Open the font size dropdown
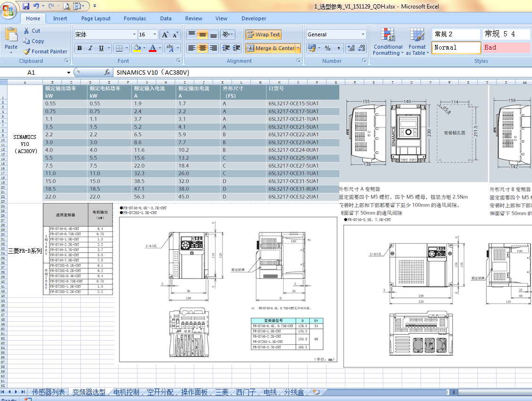The image size is (532, 401). (x=154, y=34)
